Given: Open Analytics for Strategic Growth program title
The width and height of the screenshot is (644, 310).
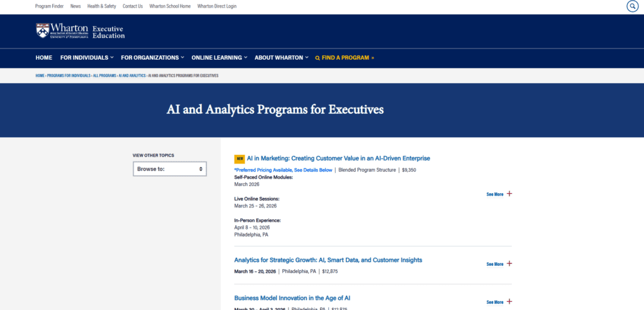Looking at the screenshot, I should pyautogui.click(x=328, y=260).
